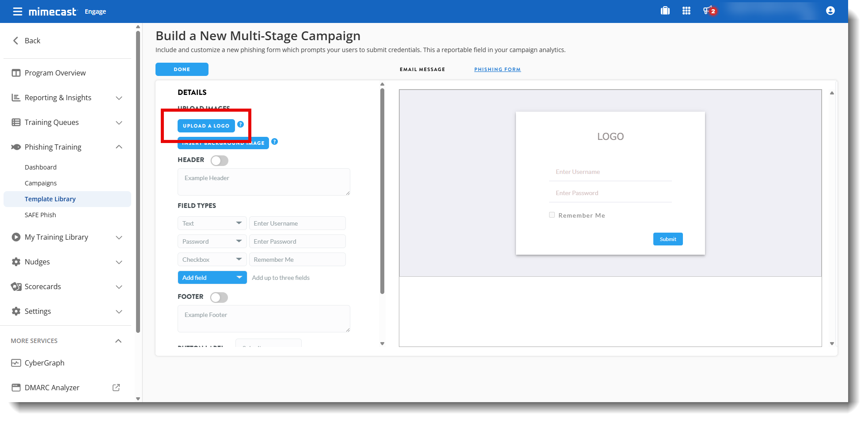This screenshot has width=868, height=422.
Task: Open the app launcher grid icon
Action: [x=686, y=11]
